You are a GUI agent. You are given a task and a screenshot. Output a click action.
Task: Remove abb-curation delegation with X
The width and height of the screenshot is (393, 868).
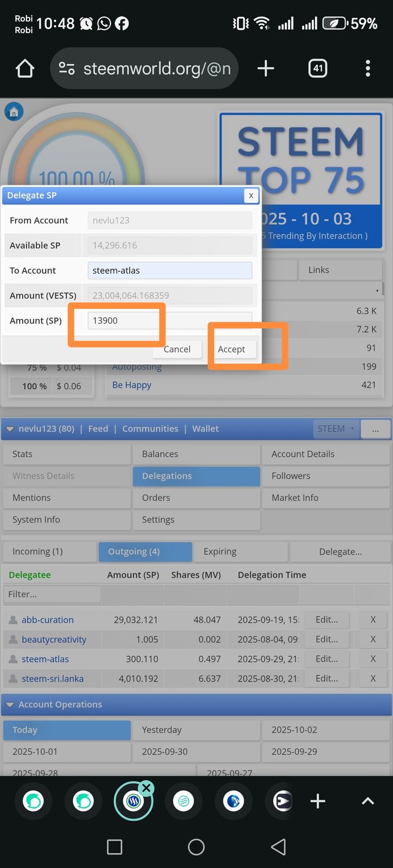coord(373,620)
